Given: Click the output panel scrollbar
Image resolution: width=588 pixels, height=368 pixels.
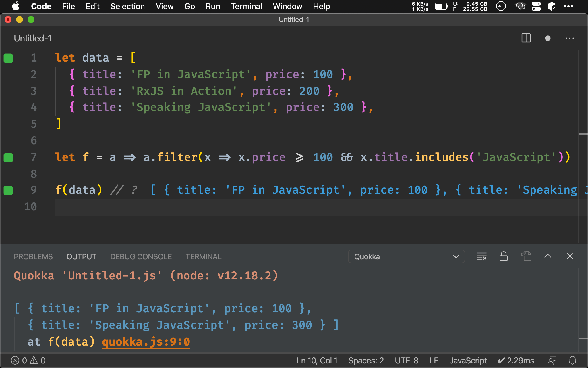Looking at the screenshot, I should [583, 310].
